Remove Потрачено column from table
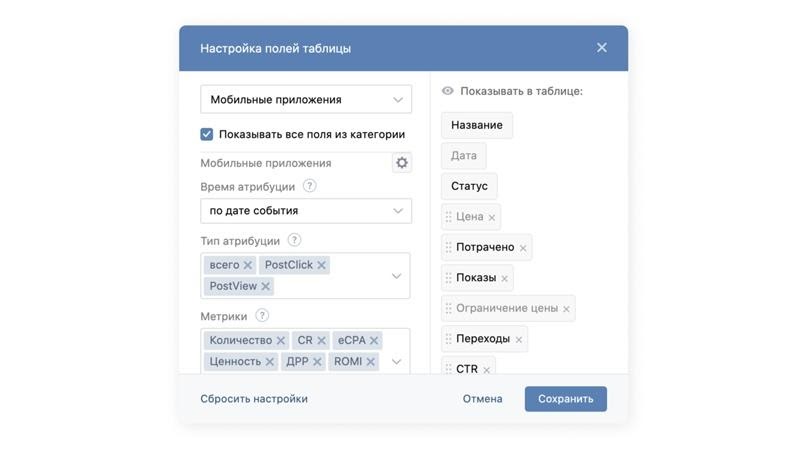Viewport: 807px width, 449px height. point(523,248)
